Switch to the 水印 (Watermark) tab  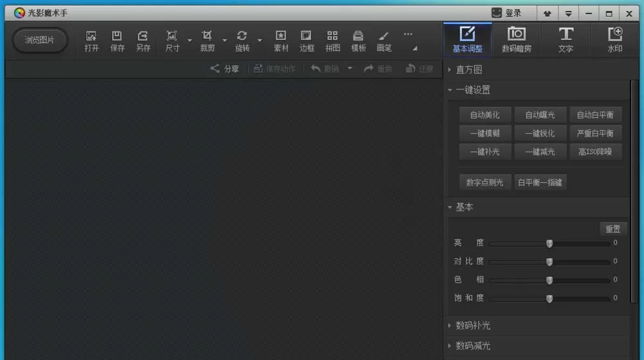coord(615,40)
